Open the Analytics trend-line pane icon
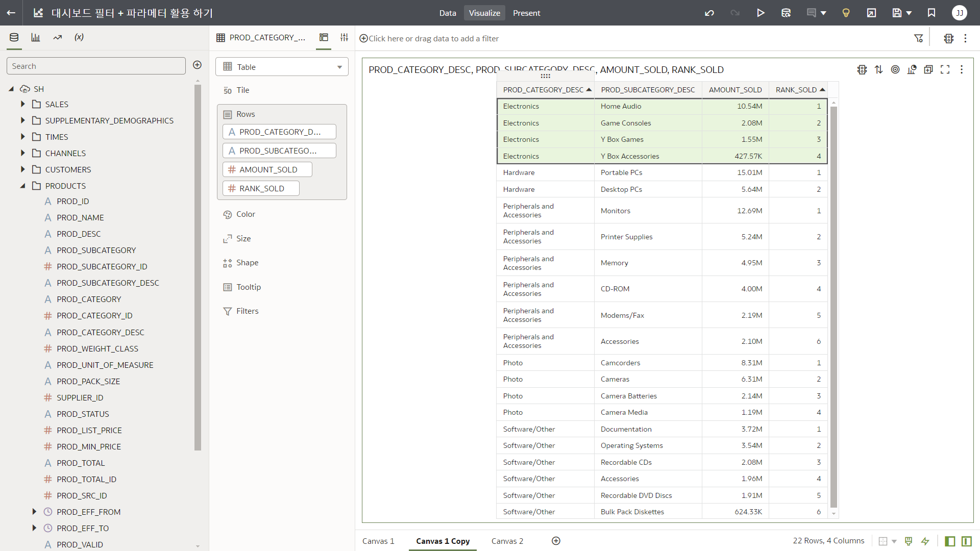This screenshot has height=551, width=980. [x=58, y=37]
